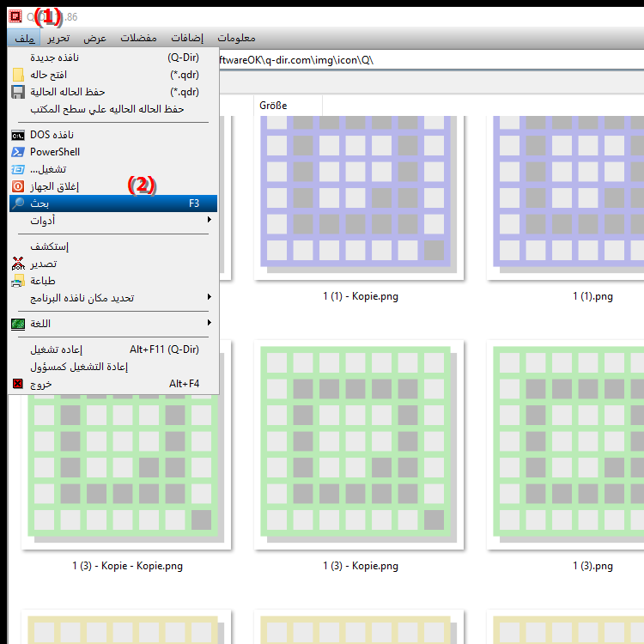644x644 pixels.
Task: Click the Alt+F4 shortcut text in خروج row
Action: pos(184,384)
